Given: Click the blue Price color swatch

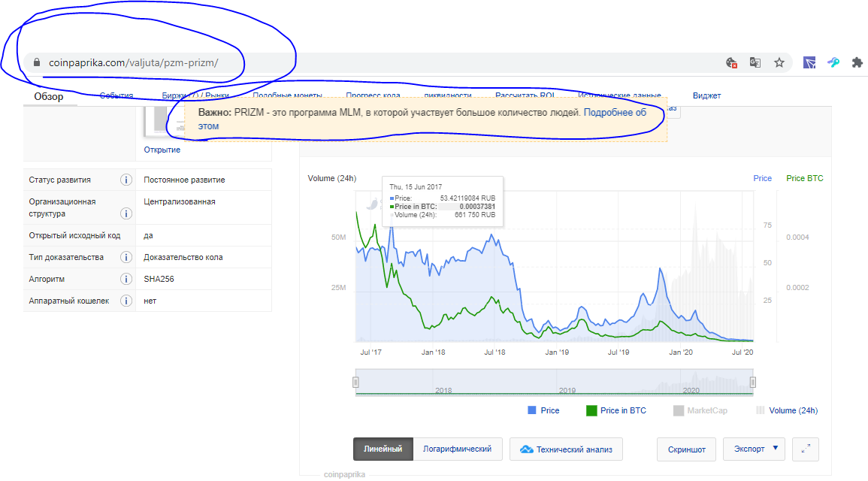Looking at the screenshot, I should (532, 410).
